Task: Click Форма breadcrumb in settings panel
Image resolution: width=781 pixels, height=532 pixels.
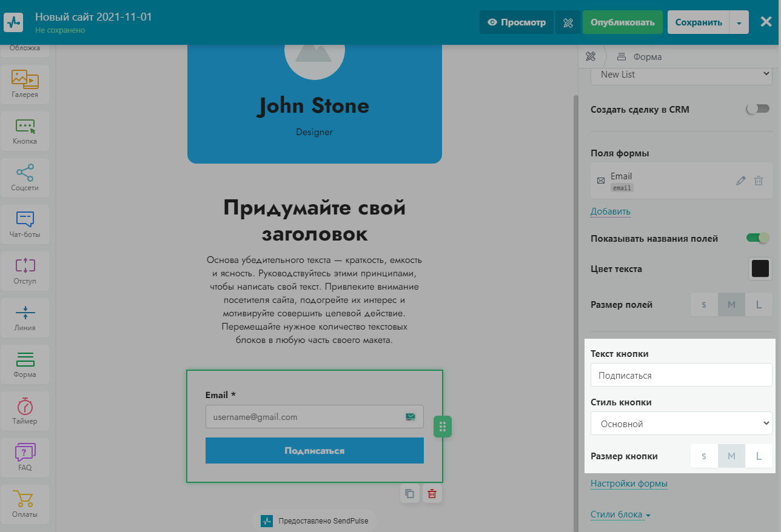Action: click(x=640, y=57)
